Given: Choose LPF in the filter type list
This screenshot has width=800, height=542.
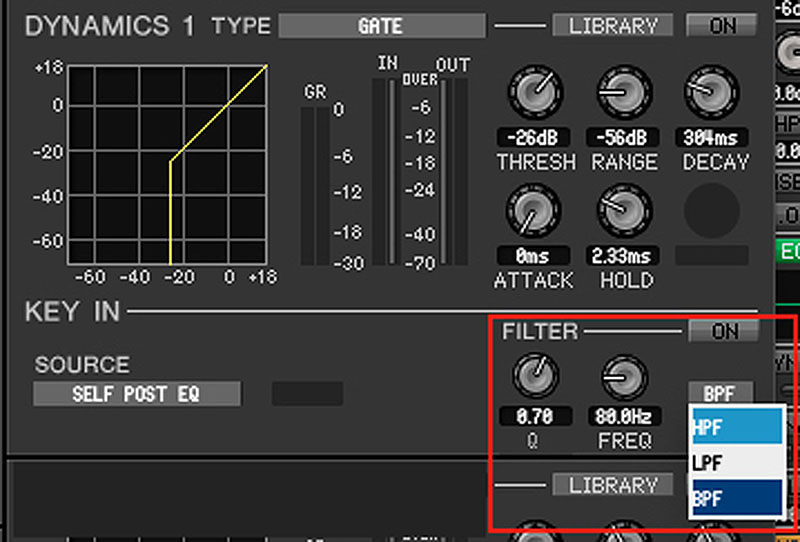Looking at the screenshot, I should click(x=737, y=462).
